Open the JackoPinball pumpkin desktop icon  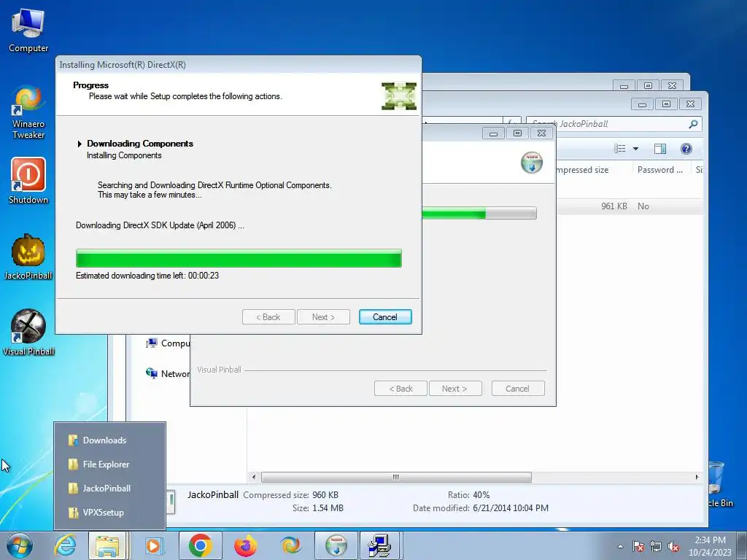coord(28,256)
